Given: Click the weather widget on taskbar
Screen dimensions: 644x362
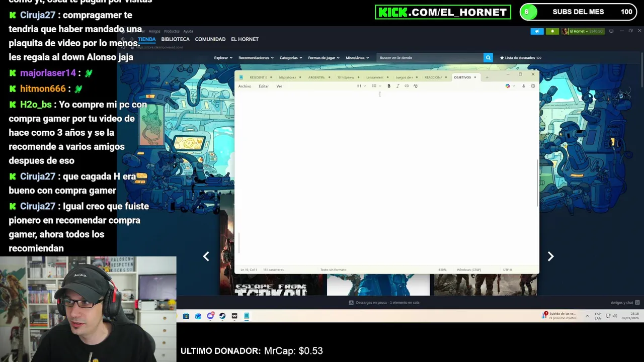Looking at the screenshot, I should coord(559,316).
